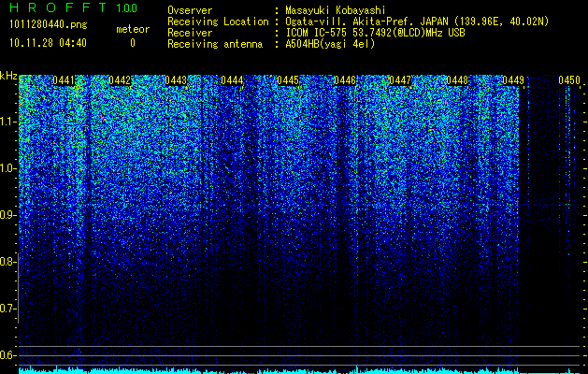Click the 'meteor' label
588x374 pixels.
point(133,29)
